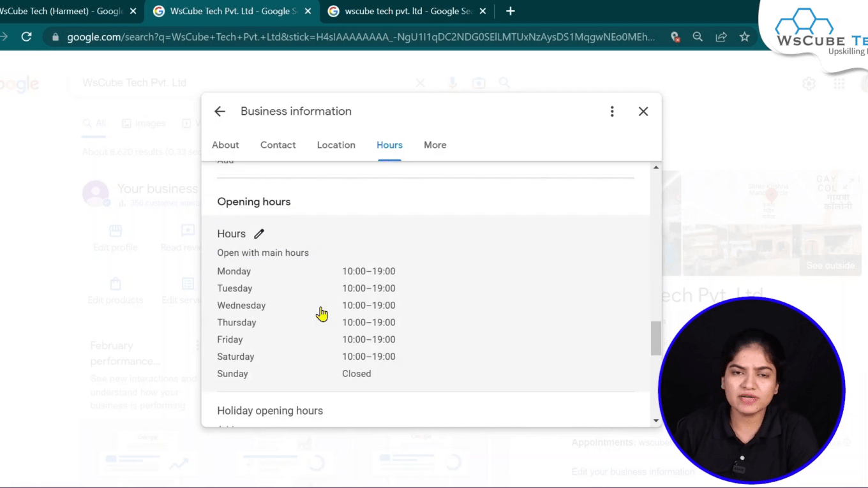This screenshot has width=868, height=488.
Task: Click Open with main hours text
Action: [263, 253]
